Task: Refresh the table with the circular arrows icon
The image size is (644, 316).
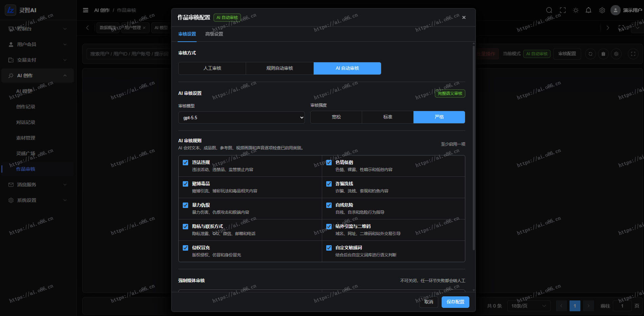Action: (x=591, y=54)
